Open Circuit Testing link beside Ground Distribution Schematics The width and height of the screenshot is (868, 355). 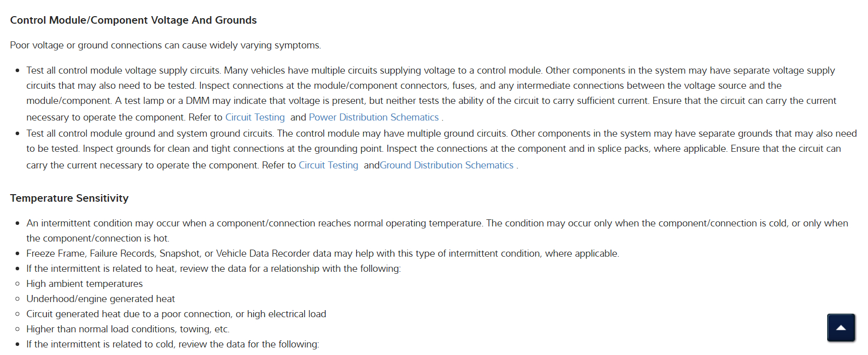(x=328, y=165)
